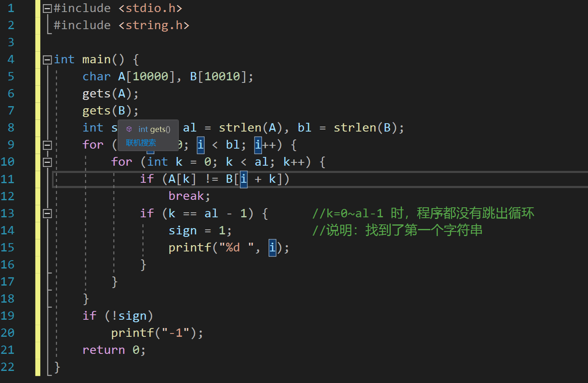
Task: Click 'sign = 1;' on line 14
Action: pos(200,230)
